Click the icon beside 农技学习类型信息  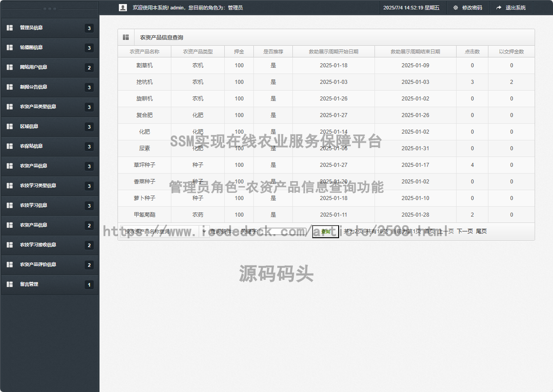[x=9, y=186]
